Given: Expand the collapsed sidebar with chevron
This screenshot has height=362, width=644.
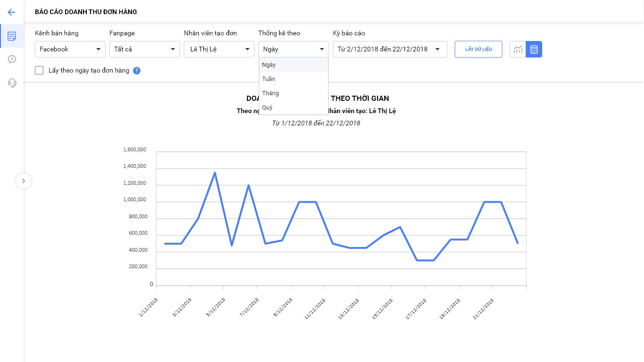Looking at the screenshot, I should (x=24, y=181).
